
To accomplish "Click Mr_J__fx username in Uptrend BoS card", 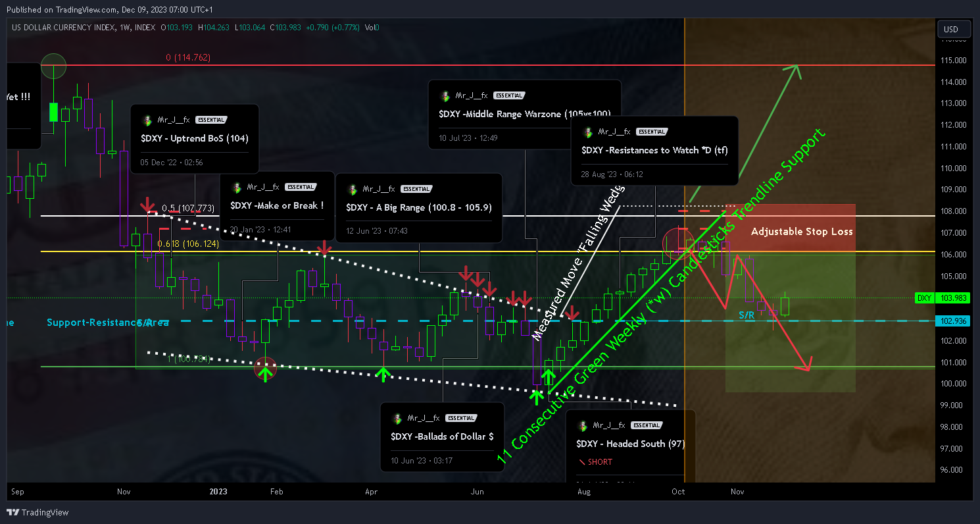I will (173, 120).
